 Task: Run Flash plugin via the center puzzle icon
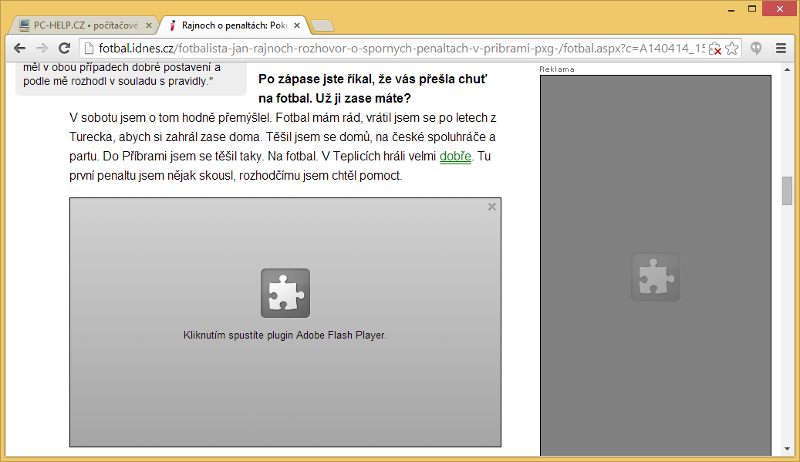pyautogui.click(x=285, y=293)
